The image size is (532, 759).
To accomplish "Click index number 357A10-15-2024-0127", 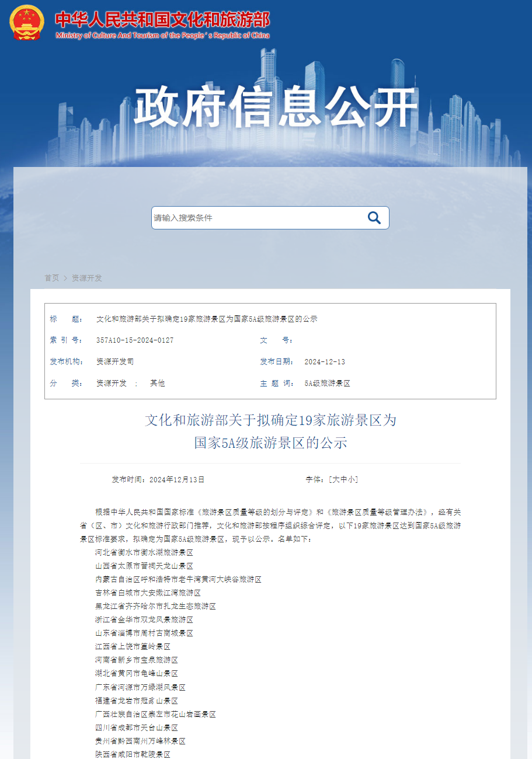I will (x=135, y=340).
